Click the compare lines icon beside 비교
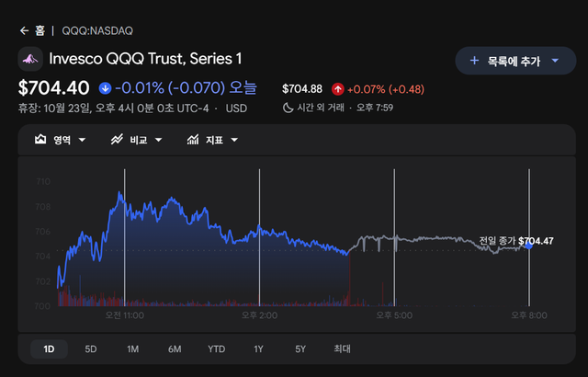This screenshot has width=588, height=377. [117, 140]
